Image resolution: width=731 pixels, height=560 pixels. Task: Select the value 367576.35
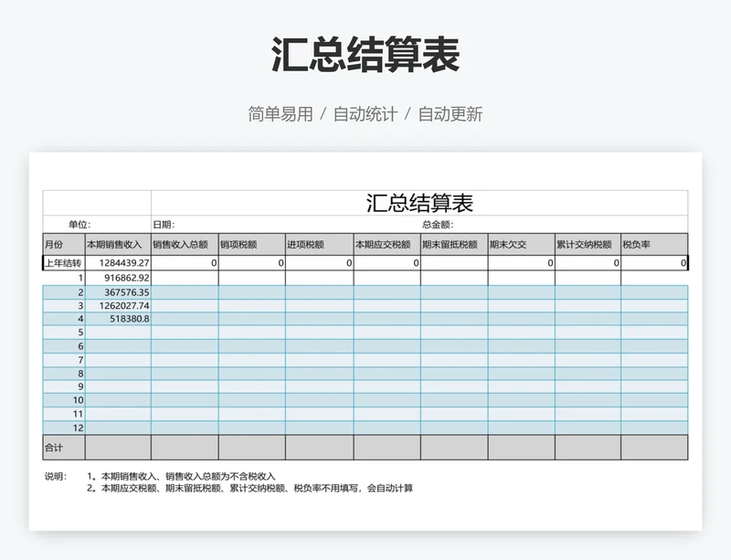tap(127, 292)
